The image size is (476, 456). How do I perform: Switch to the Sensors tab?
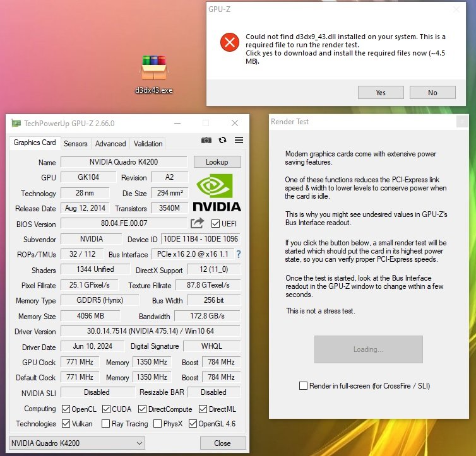[x=76, y=144]
